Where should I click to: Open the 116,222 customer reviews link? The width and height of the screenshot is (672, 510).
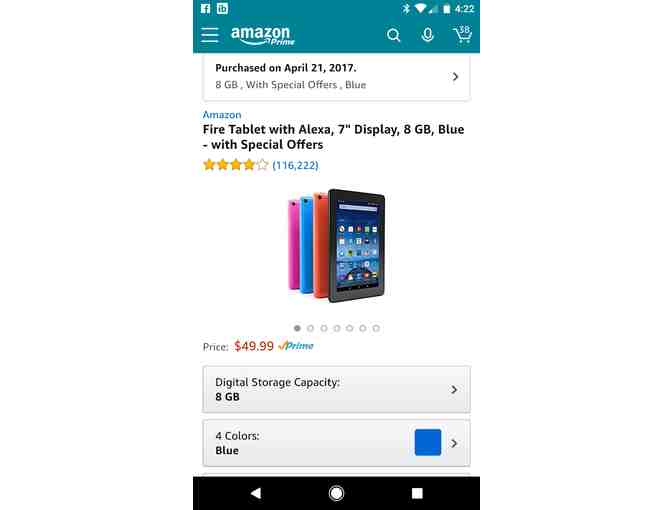[295, 165]
